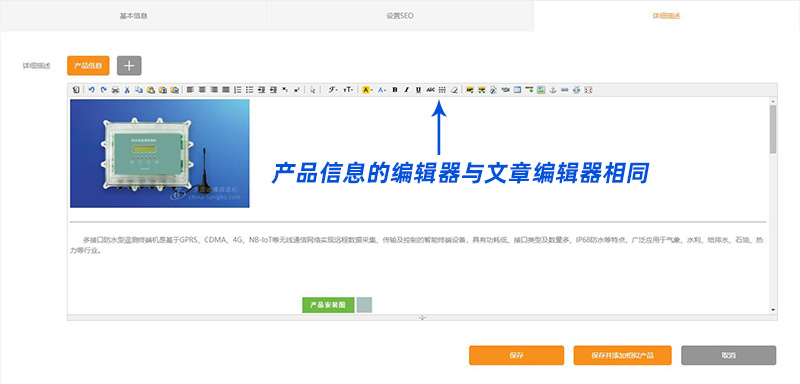Center-align the text

tap(202, 90)
